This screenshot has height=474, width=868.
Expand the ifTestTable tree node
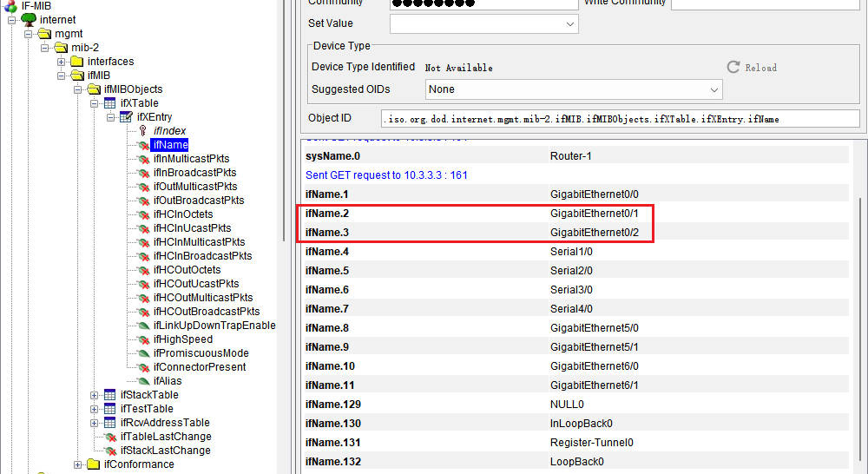pyautogui.click(x=95, y=409)
